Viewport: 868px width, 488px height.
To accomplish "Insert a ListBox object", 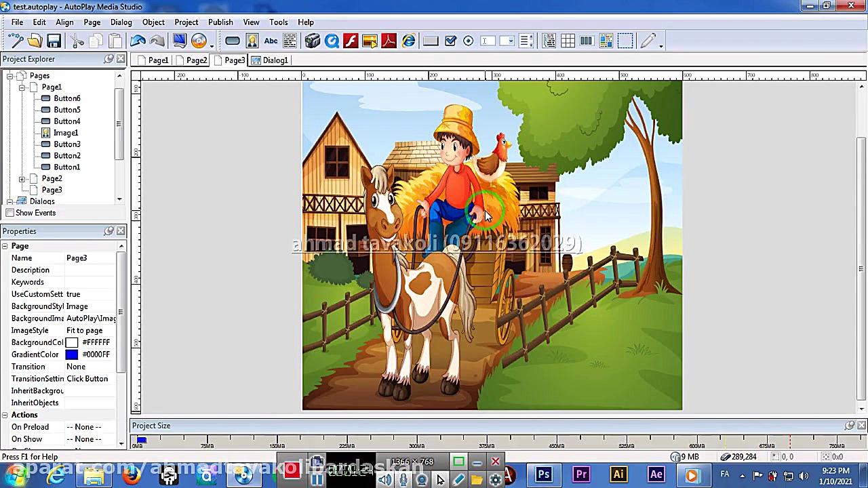I will click(525, 41).
